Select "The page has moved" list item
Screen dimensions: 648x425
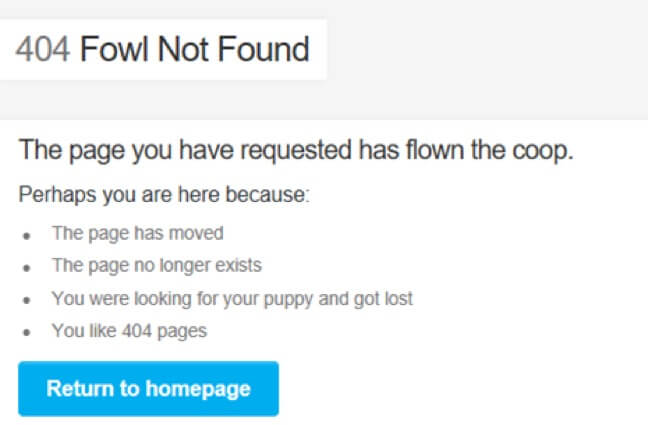(x=138, y=234)
